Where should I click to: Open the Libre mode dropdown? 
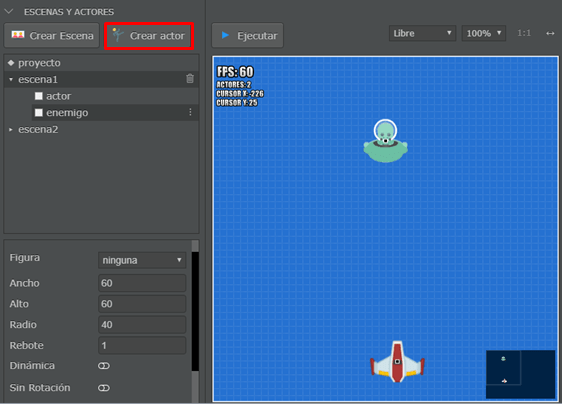[423, 33]
